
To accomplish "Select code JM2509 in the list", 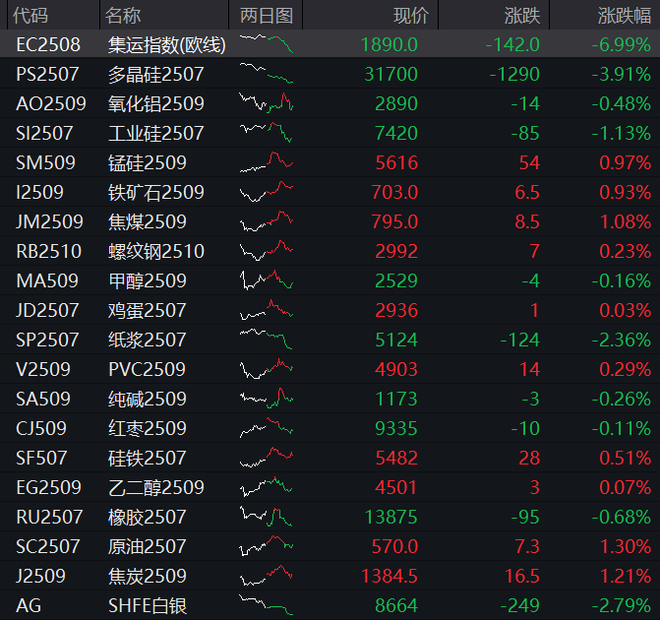I will click(50, 222).
